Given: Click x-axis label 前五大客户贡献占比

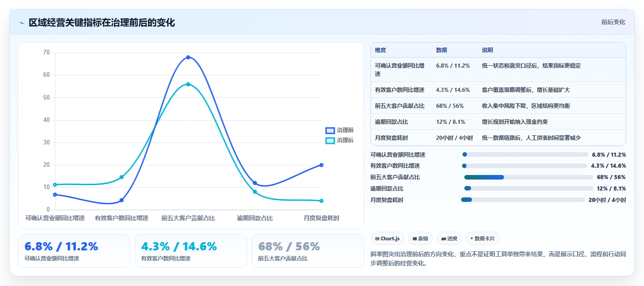Looking at the screenshot, I should [x=188, y=218].
